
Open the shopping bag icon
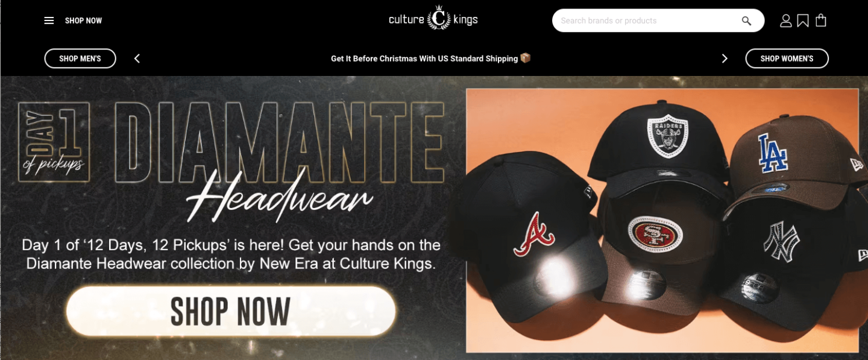click(820, 21)
